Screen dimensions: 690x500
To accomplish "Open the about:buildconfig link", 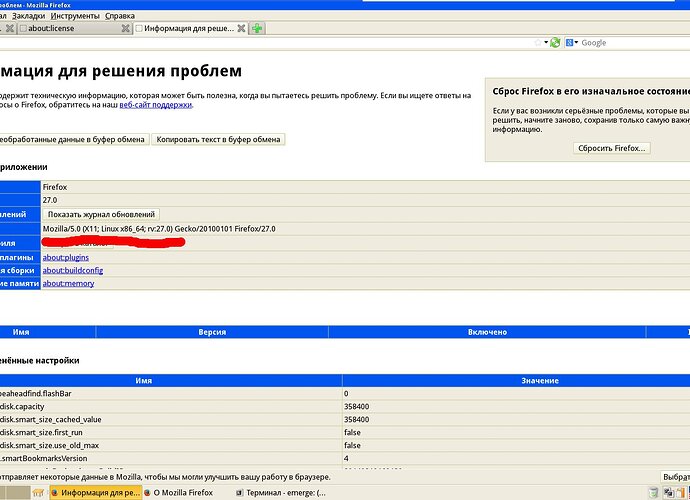I will pyautogui.click(x=73, y=270).
